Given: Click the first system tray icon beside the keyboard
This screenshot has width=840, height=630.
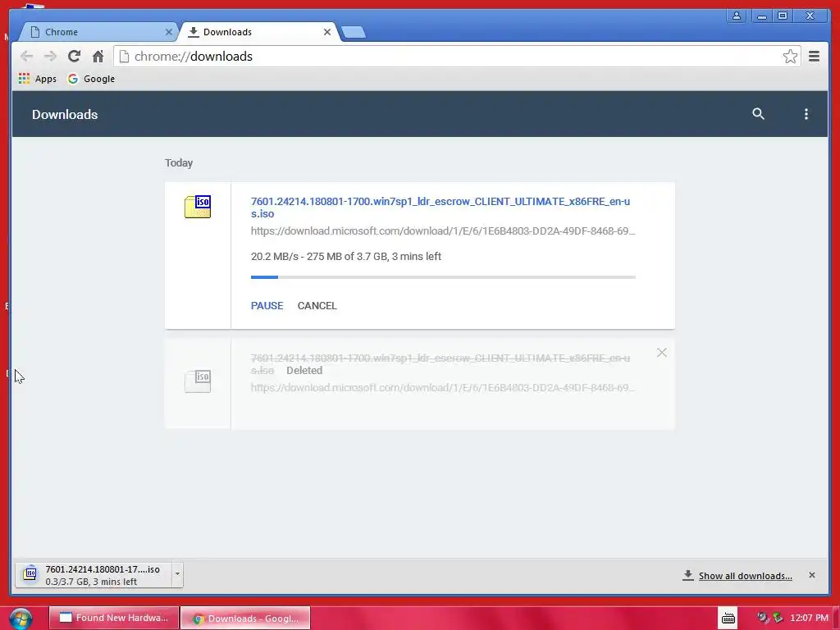Looking at the screenshot, I should point(762,618).
